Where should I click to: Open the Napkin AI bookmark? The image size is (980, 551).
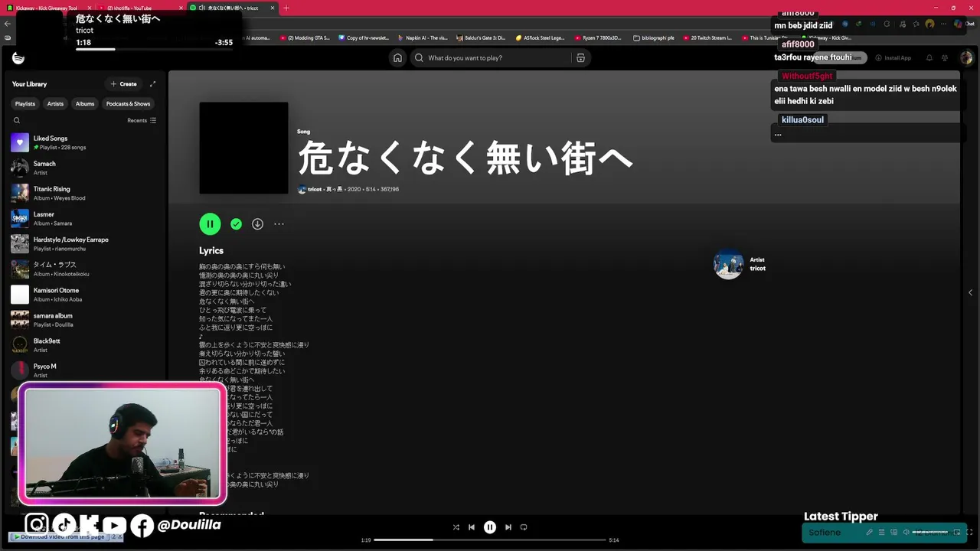coord(421,37)
